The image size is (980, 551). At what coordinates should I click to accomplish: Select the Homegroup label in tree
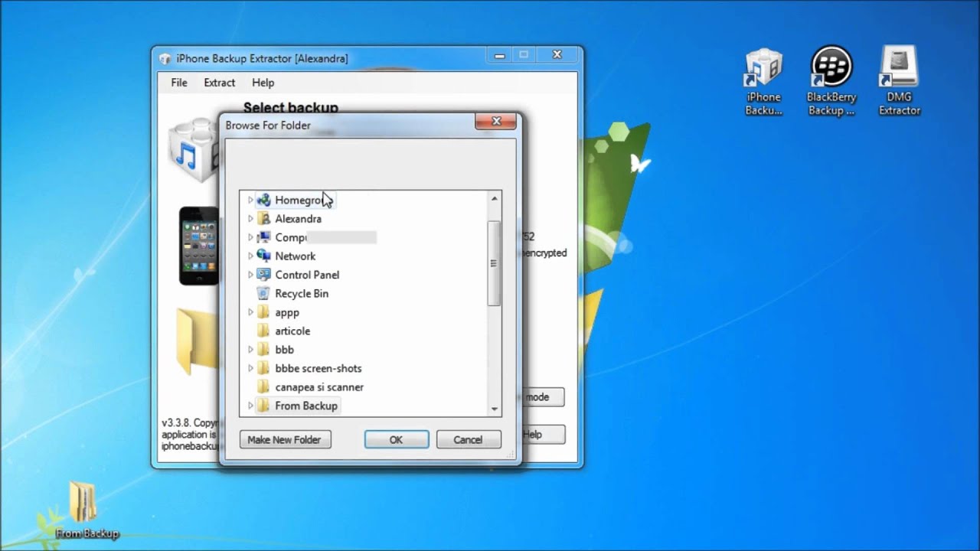(x=303, y=200)
